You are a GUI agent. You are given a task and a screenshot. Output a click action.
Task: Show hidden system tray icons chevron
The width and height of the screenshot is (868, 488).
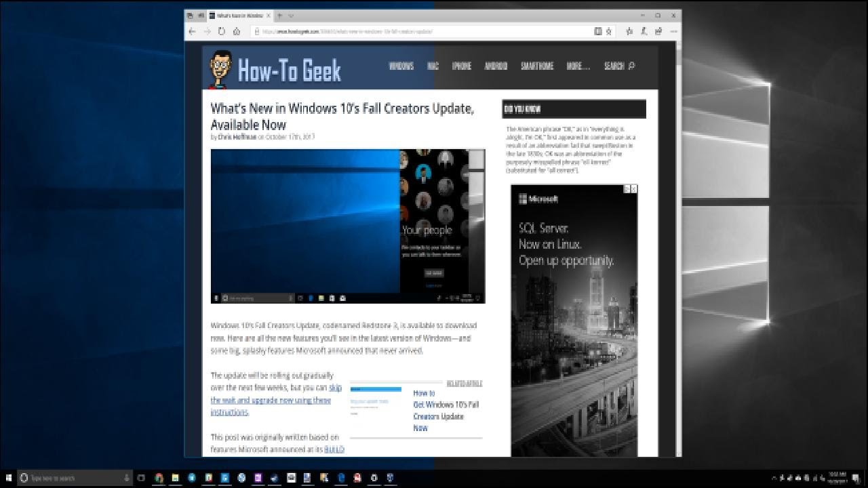[774, 478]
